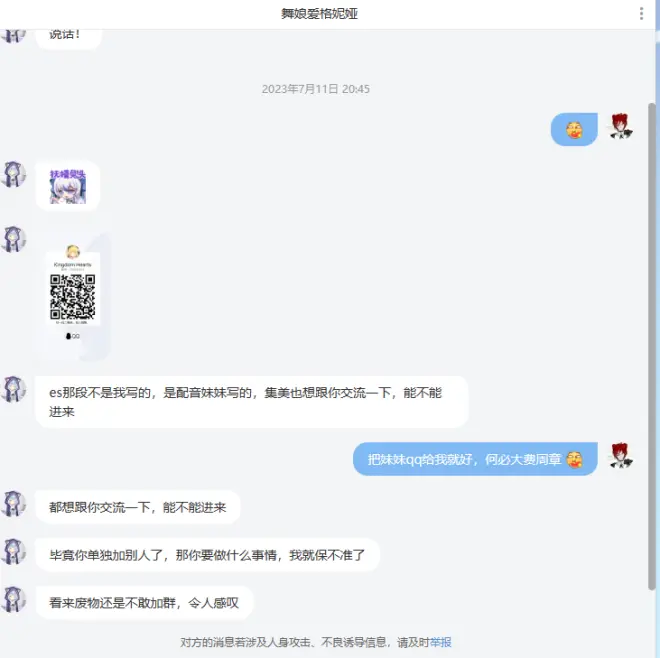The width and height of the screenshot is (660, 658).
Task: Select the '都想跟你交流一下，能不能进来' message
Action: pos(138,507)
